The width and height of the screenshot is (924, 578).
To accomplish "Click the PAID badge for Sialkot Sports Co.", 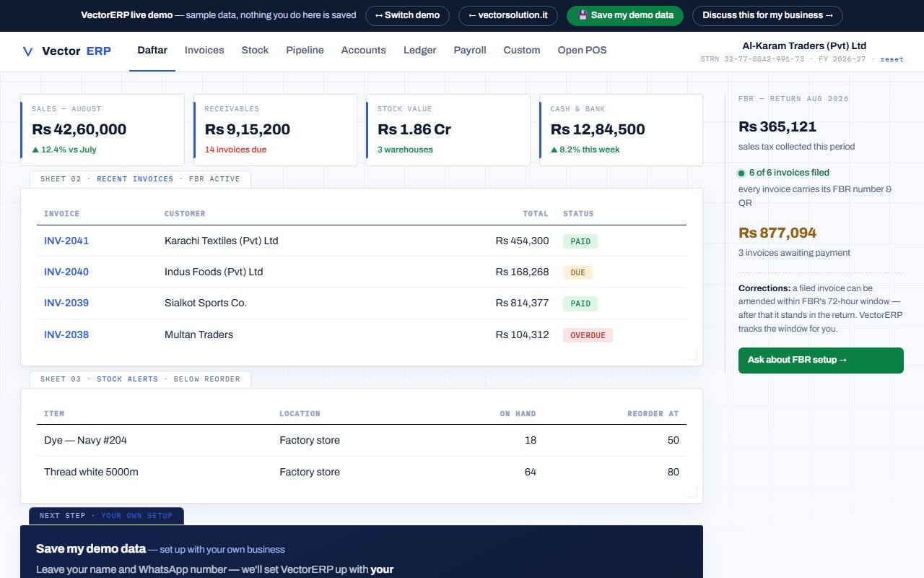I will coord(580,303).
